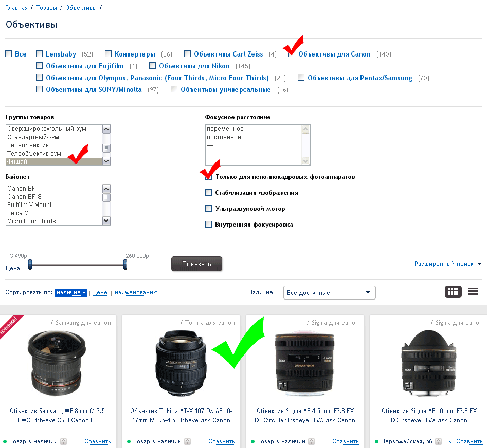Click minimum price slider handle
Image resolution: width=487 pixels, height=448 pixels.
point(30,265)
